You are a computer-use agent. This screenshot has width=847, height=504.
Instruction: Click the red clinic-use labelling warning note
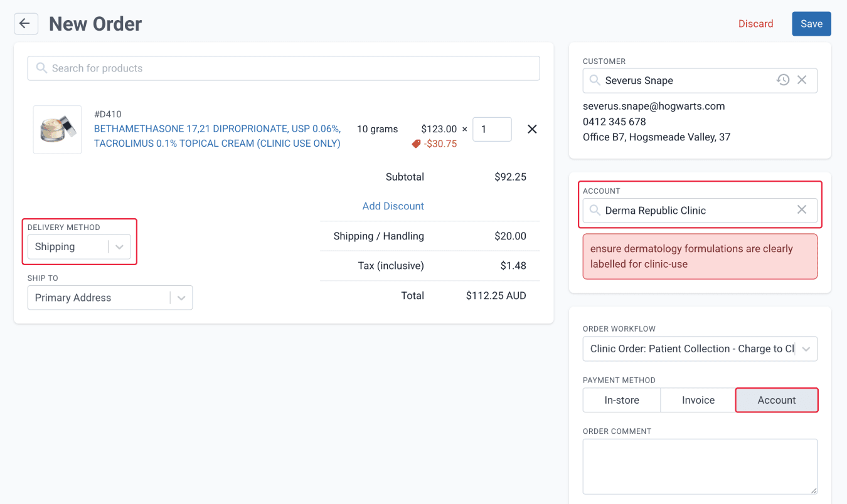(x=700, y=256)
